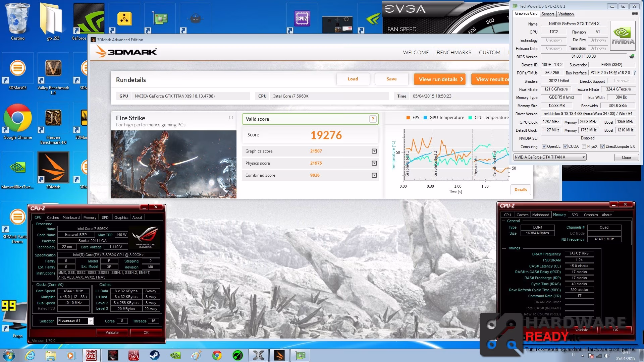Switch to the Sensors tab in GPU-Z

coord(548,14)
